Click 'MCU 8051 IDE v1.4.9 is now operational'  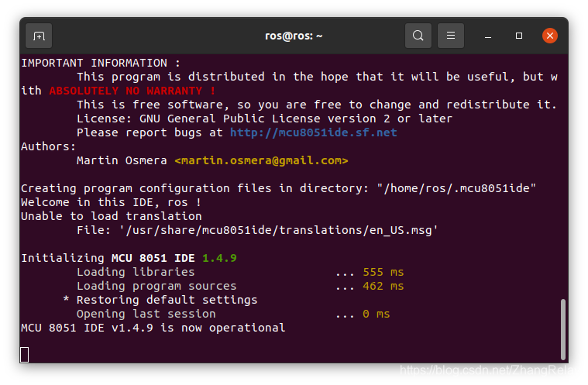pos(153,328)
